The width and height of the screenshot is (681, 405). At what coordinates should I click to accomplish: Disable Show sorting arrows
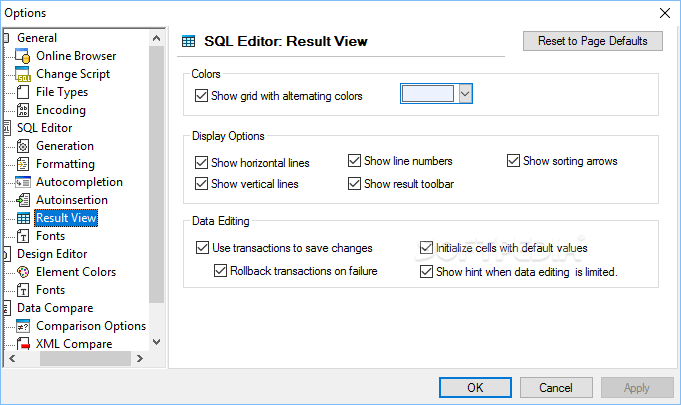pos(513,161)
